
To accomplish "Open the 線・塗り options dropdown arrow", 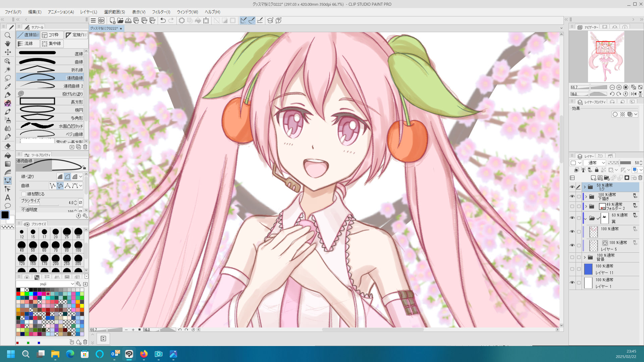I will [81, 176].
